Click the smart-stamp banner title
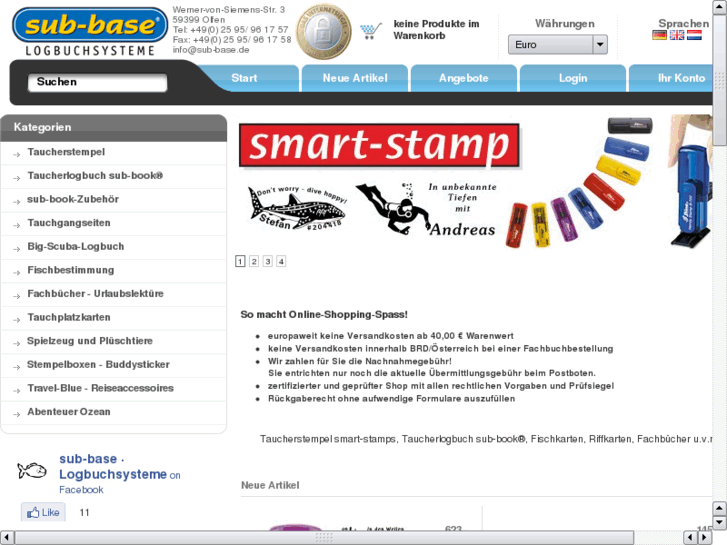The height and width of the screenshot is (545, 727). click(379, 145)
